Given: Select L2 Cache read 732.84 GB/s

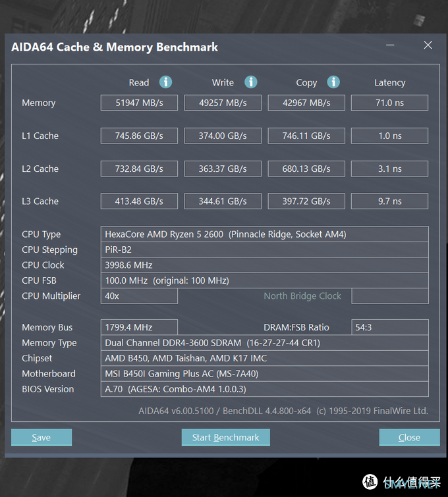Looking at the screenshot, I should pyautogui.click(x=139, y=169).
